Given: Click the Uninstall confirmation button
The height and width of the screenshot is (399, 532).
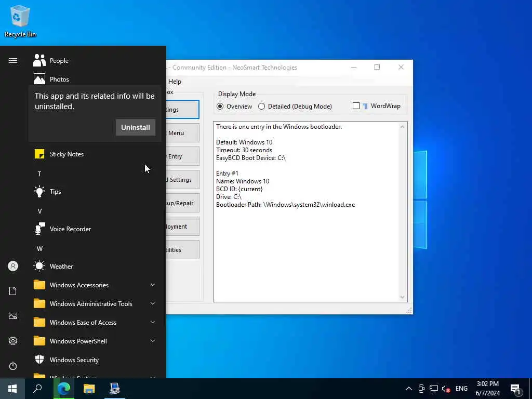Looking at the screenshot, I should [x=136, y=127].
